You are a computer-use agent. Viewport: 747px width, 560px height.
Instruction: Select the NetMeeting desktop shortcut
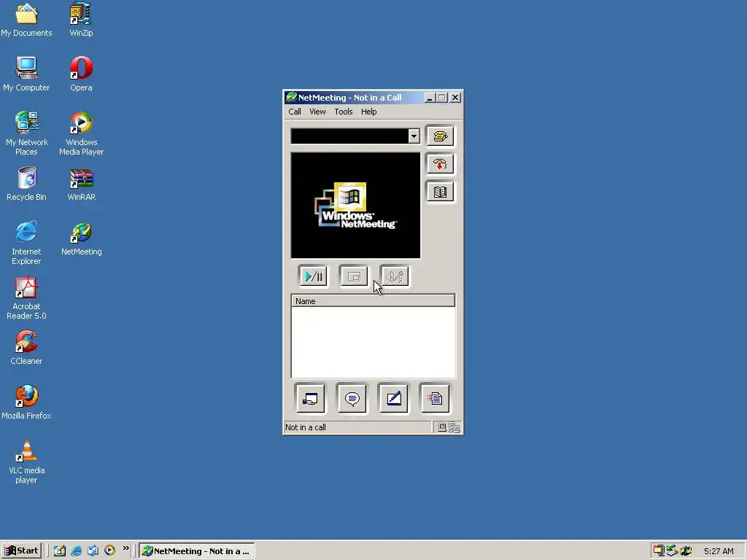click(x=81, y=239)
